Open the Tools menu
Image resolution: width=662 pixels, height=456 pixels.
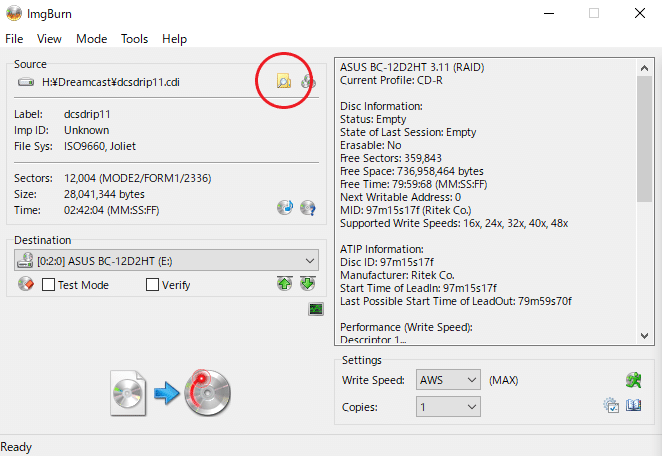click(134, 39)
